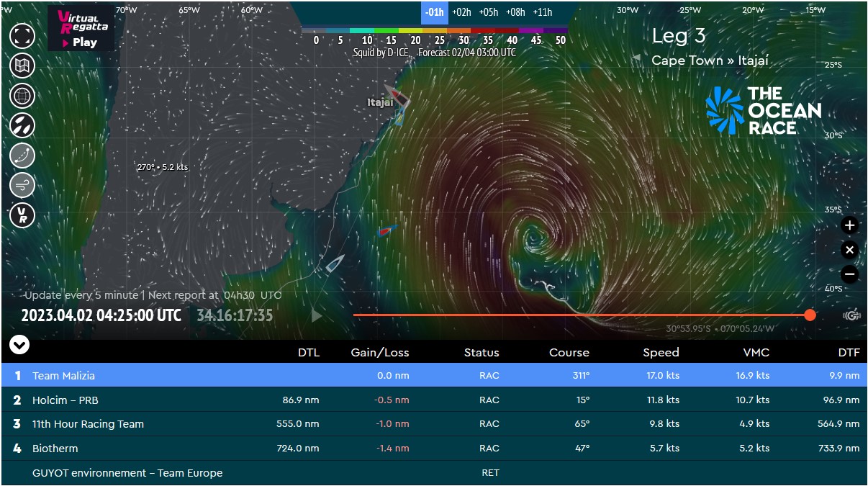Image resolution: width=868 pixels, height=486 pixels.
Task: Toggle the route track display
Action: (x=22, y=156)
